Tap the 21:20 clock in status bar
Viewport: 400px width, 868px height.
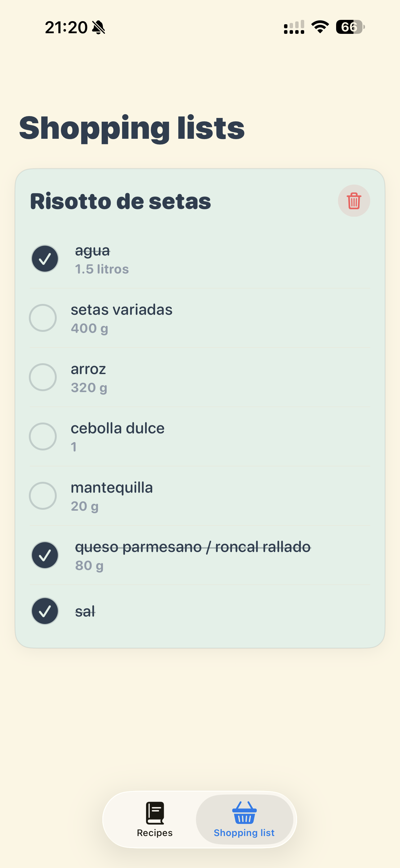pos(66,27)
